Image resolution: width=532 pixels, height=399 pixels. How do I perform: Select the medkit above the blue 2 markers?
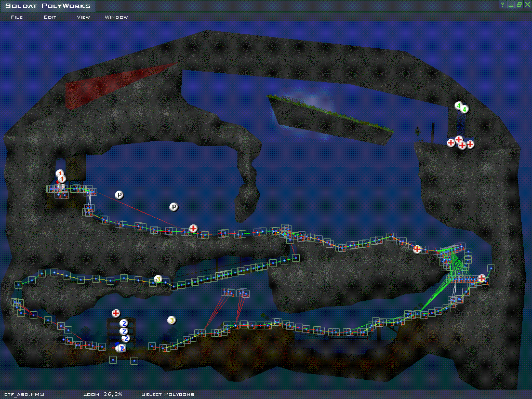(116, 313)
